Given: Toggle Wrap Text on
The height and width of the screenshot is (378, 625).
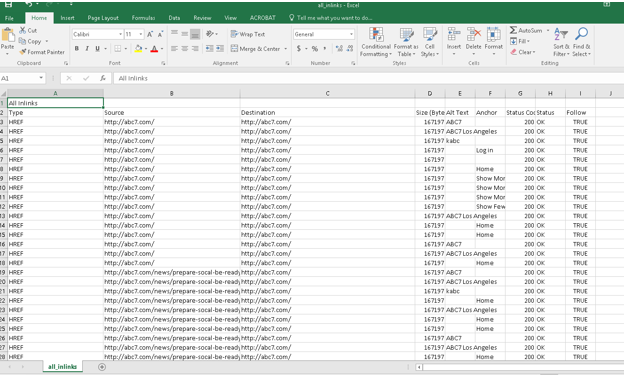Looking at the screenshot, I should pos(248,34).
